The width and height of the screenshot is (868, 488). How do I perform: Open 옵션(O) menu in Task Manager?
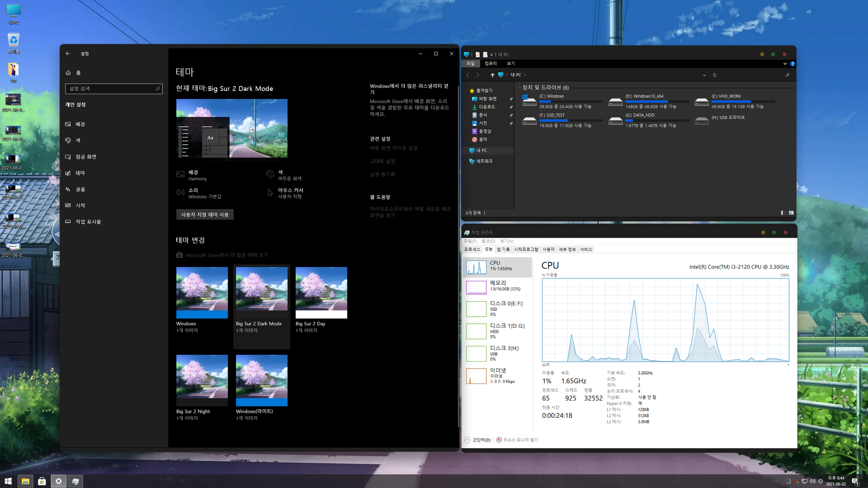[x=488, y=242]
